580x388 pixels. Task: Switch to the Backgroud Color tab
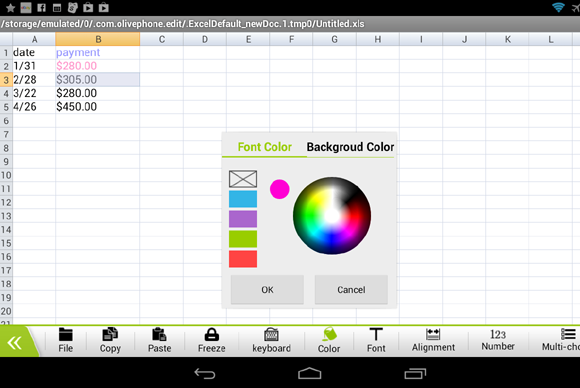[x=350, y=147]
